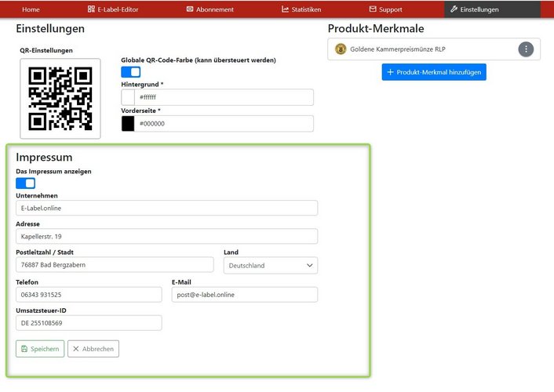This screenshot has width=554, height=392.
Task: Go to the Abonnement page
Action: click(x=210, y=9)
